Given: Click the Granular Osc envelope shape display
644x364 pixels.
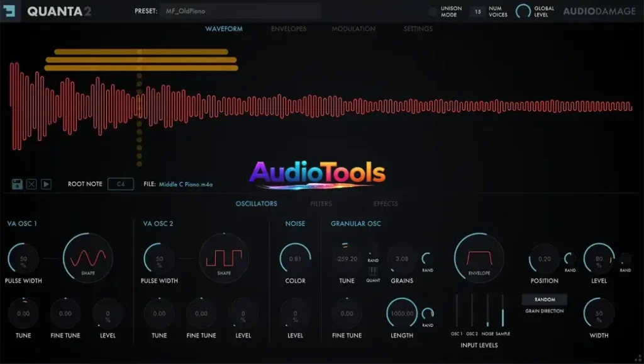Looking at the screenshot, I should 478,258.
